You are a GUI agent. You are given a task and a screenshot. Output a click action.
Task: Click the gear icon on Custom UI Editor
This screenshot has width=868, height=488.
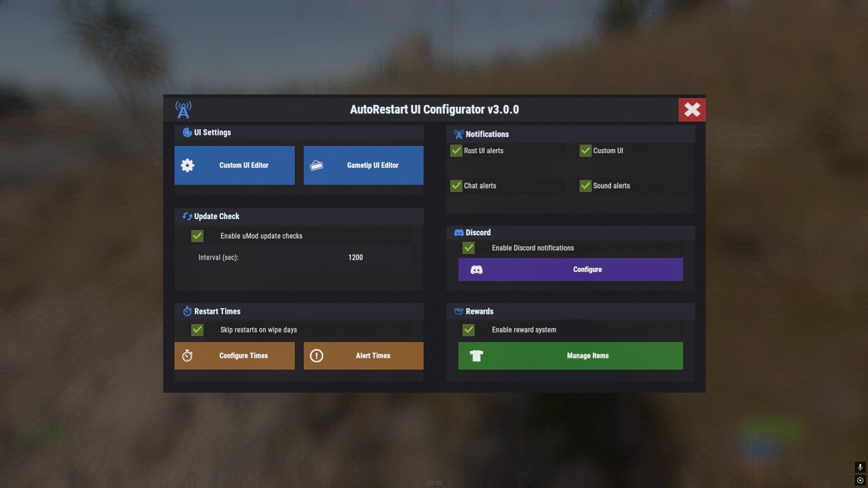click(188, 165)
